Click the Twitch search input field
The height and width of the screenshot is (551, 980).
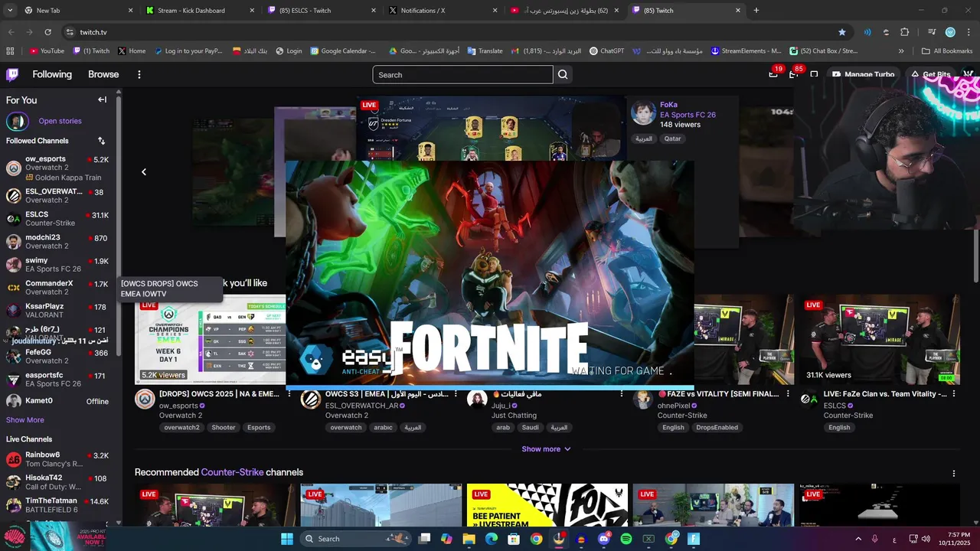click(x=462, y=74)
